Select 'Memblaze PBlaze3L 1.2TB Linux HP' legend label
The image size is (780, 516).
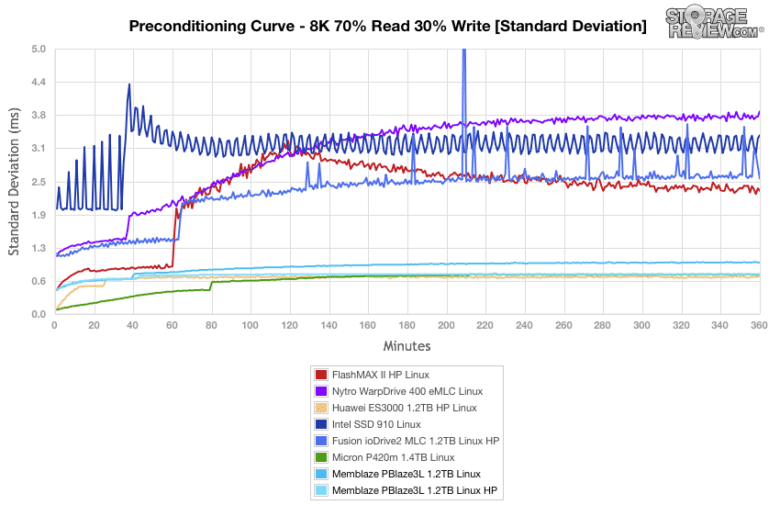click(414, 490)
